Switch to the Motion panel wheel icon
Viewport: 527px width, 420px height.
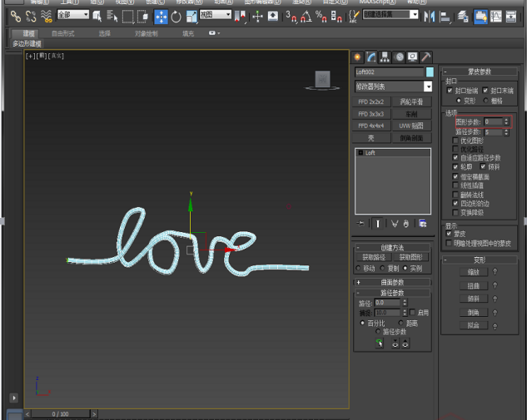[399, 57]
